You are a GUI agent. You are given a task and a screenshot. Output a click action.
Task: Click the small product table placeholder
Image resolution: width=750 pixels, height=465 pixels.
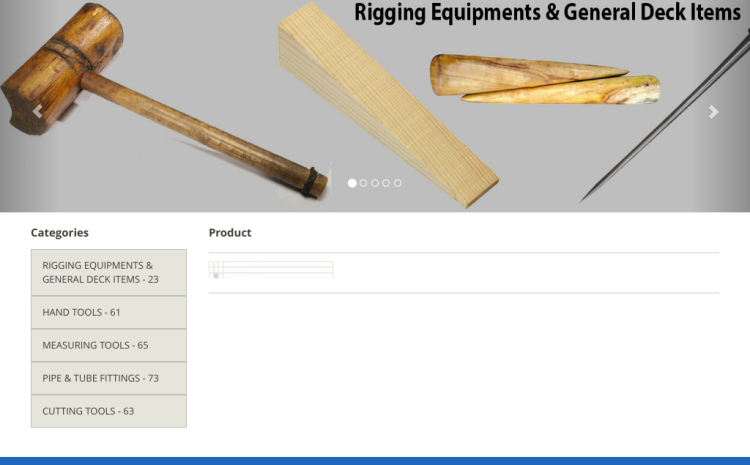271,270
